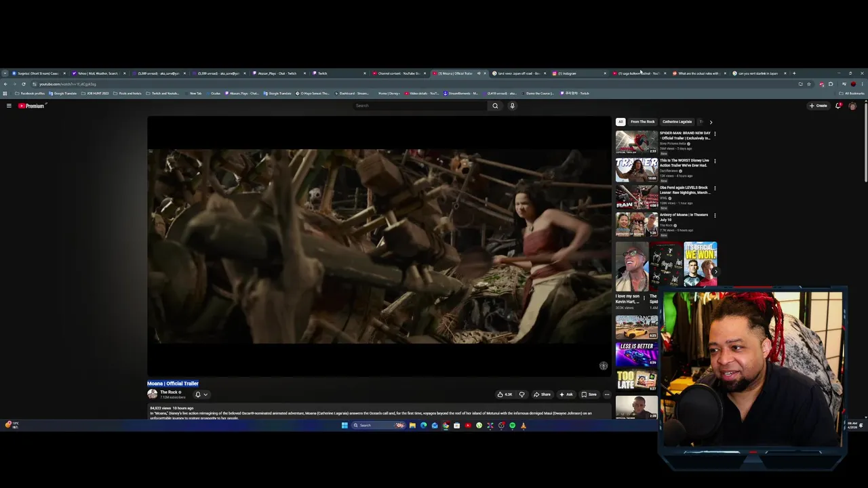The width and height of the screenshot is (868, 488).
Task: Open File Explorer from the taskbar
Action: pyautogui.click(x=412, y=426)
